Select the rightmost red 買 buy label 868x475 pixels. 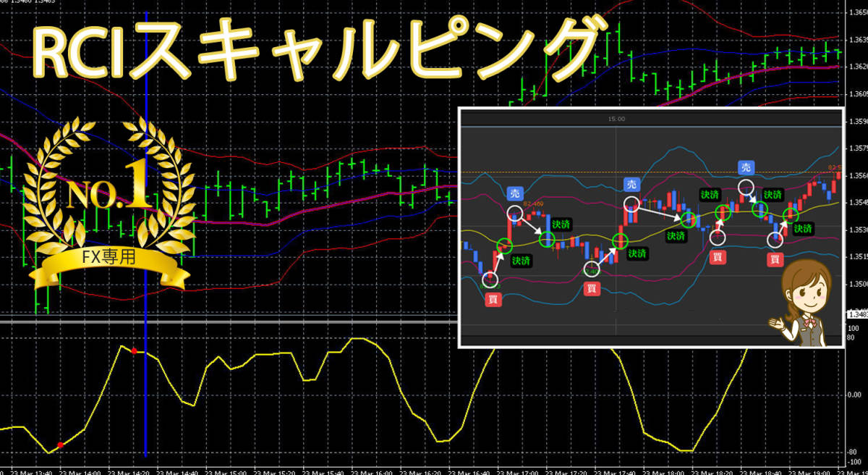tap(775, 258)
